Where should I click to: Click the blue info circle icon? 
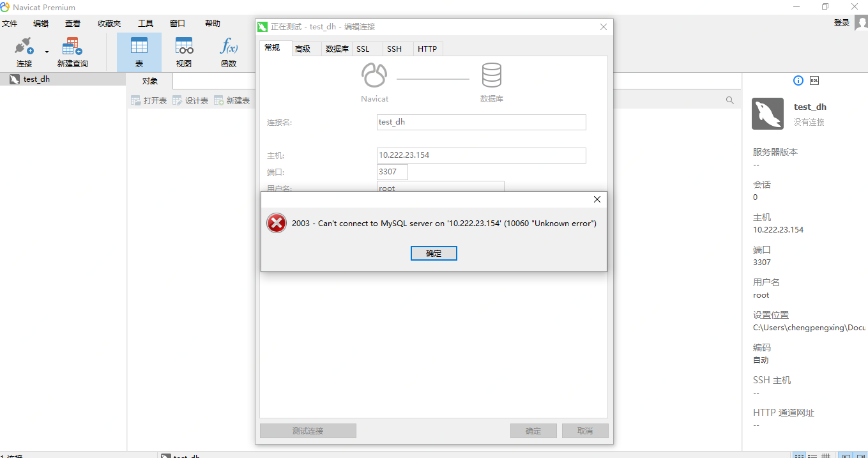click(x=798, y=80)
